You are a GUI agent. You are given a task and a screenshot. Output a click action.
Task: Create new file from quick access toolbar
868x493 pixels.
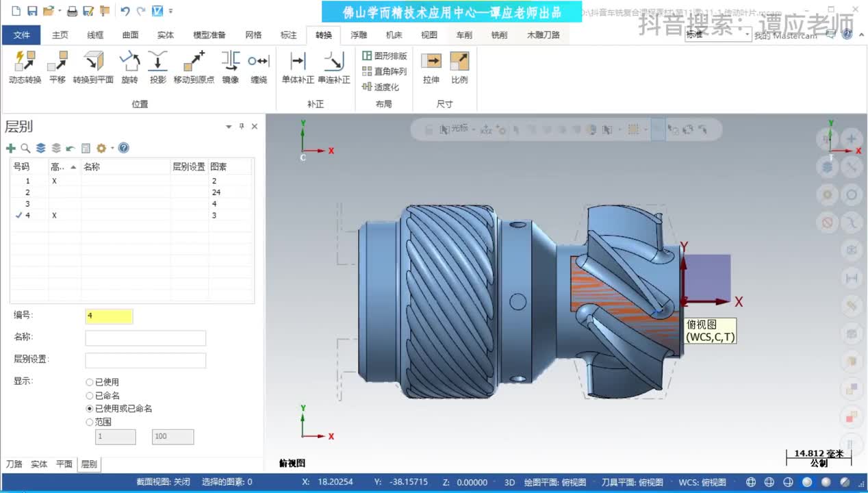(x=15, y=11)
